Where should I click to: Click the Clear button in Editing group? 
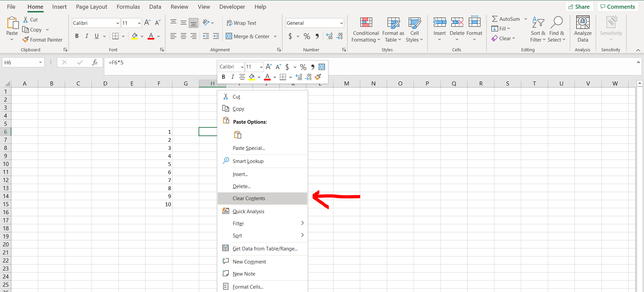click(x=503, y=39)
